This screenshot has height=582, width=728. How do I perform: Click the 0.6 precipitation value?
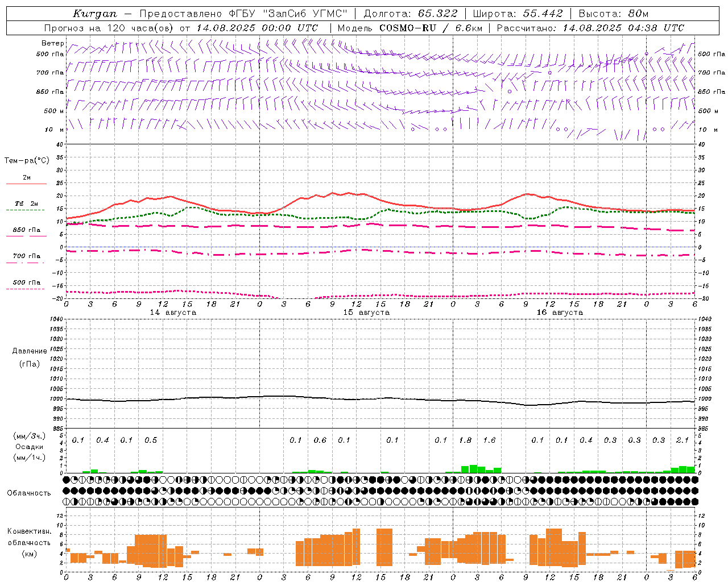(x=320, y=440)
